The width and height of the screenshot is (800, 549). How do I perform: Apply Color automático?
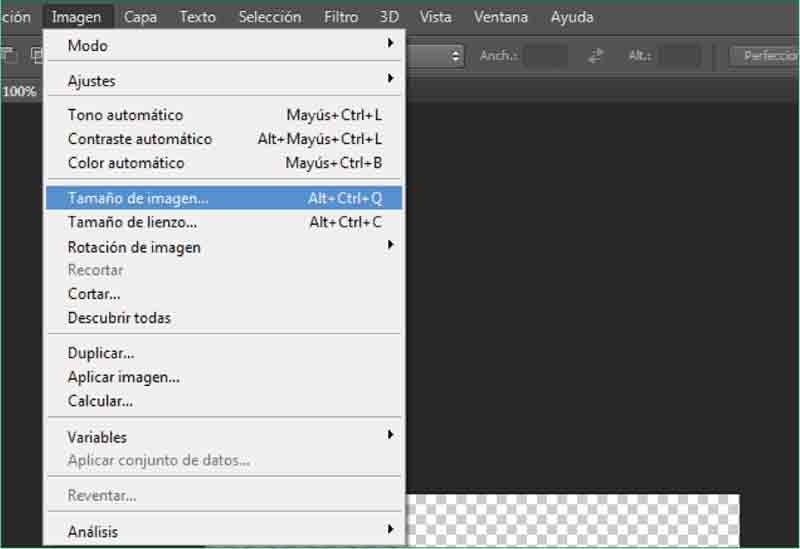(225, 163)
